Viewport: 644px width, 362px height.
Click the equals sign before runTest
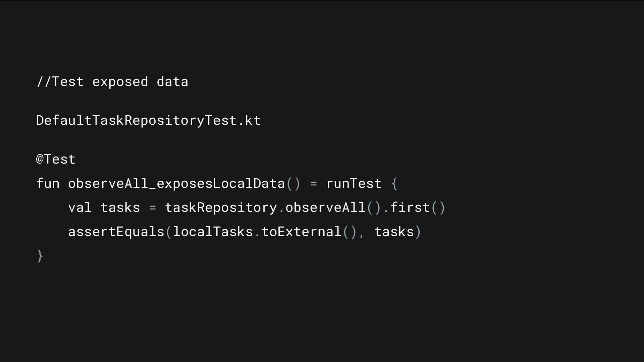[x=313, y=184]
